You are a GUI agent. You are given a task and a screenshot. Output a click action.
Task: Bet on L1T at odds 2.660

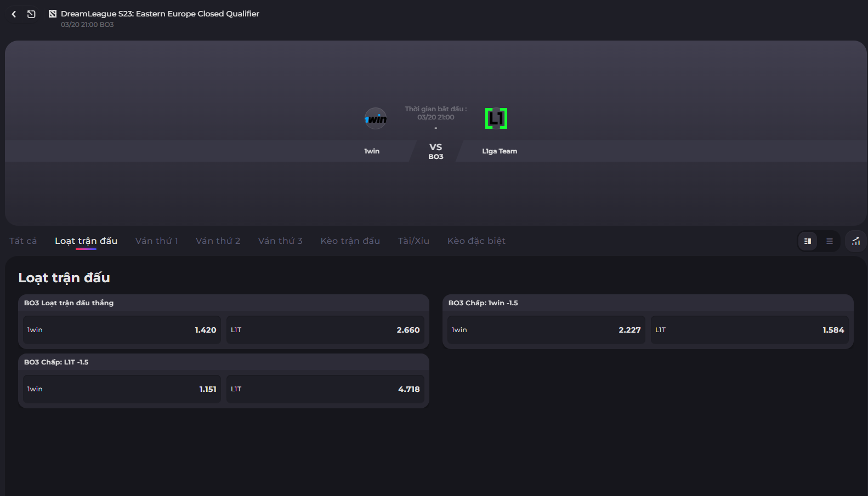pos(325,330)
